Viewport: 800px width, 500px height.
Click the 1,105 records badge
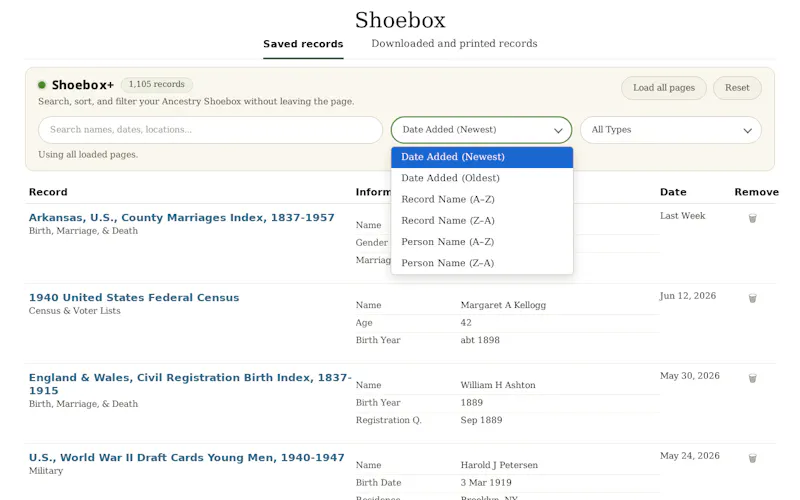[157, 85]
